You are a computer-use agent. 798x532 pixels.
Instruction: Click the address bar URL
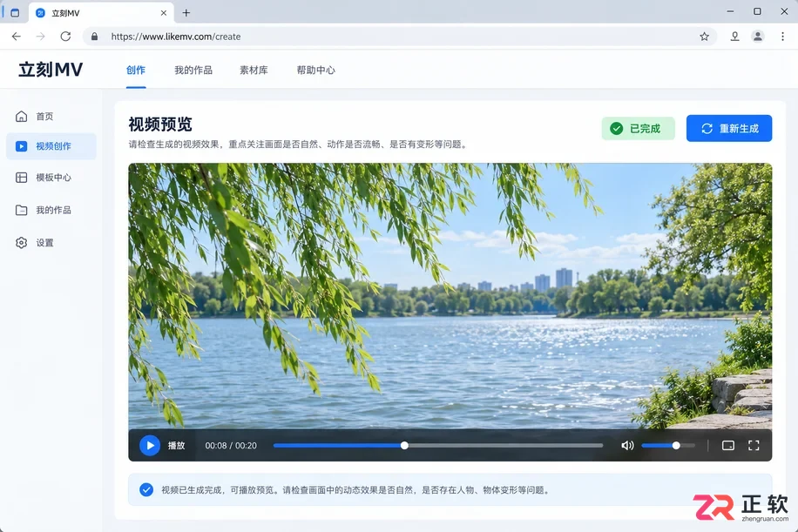pyautogui.click(x=176, y=37)
